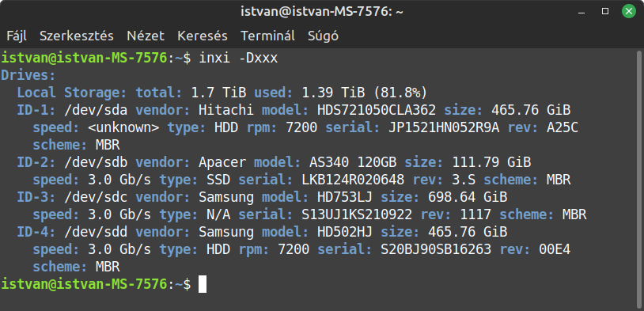Screen dimensions: 644x311
Task: Click total storage value 1.7 TiB
Action: 218,93
